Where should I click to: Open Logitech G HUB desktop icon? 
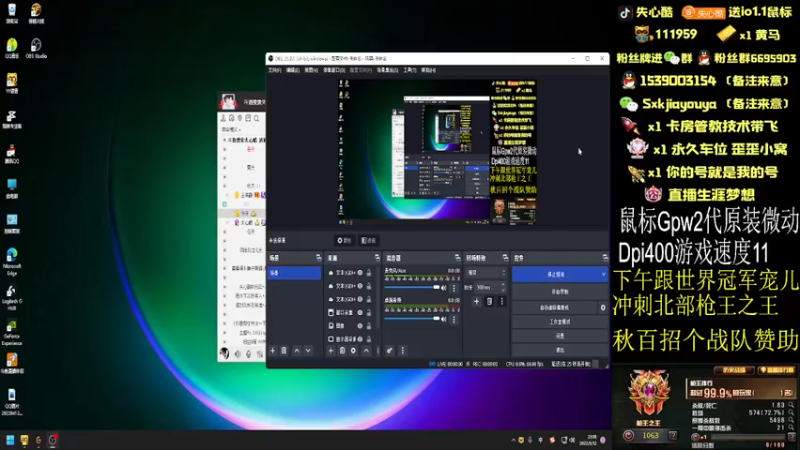(x=12, y=297)
